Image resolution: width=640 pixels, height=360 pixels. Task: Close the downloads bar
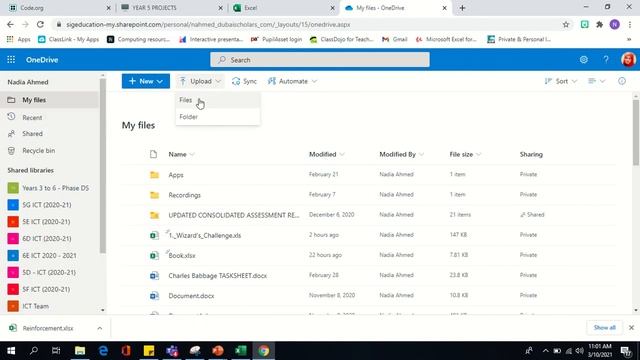coord(631,328)
